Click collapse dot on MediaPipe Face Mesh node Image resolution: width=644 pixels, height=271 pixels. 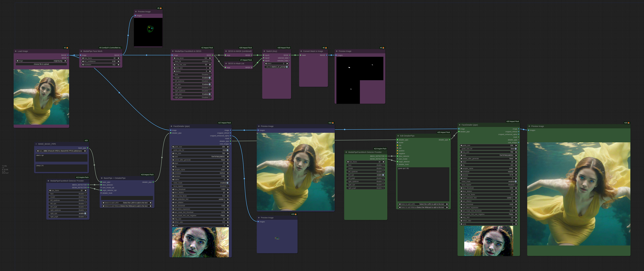[81, 51]
